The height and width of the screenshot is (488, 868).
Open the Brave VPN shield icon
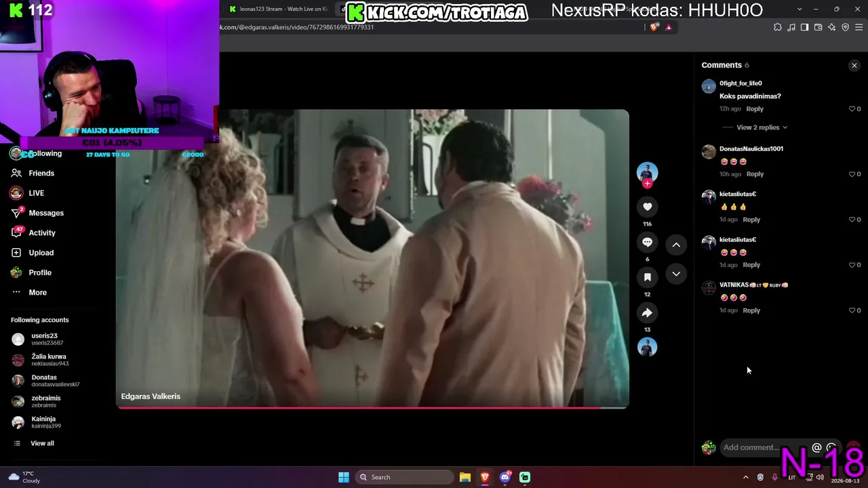point(845,27)
